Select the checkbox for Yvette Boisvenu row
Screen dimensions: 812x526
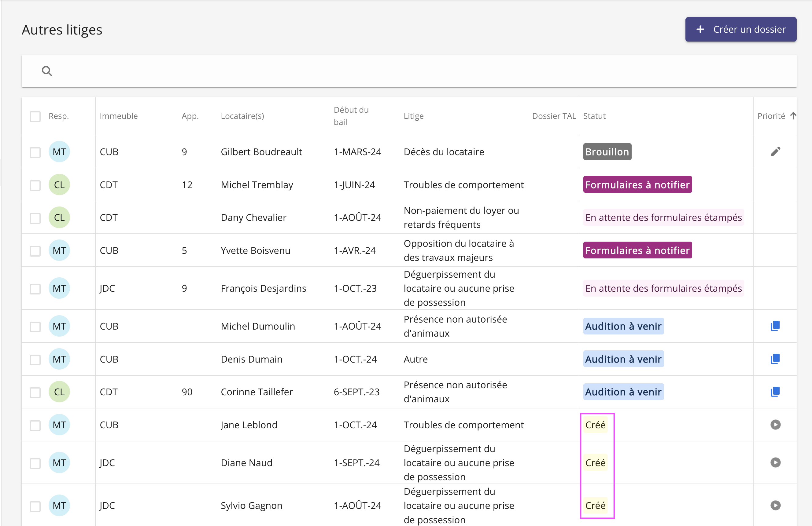(x=35, y=251)
